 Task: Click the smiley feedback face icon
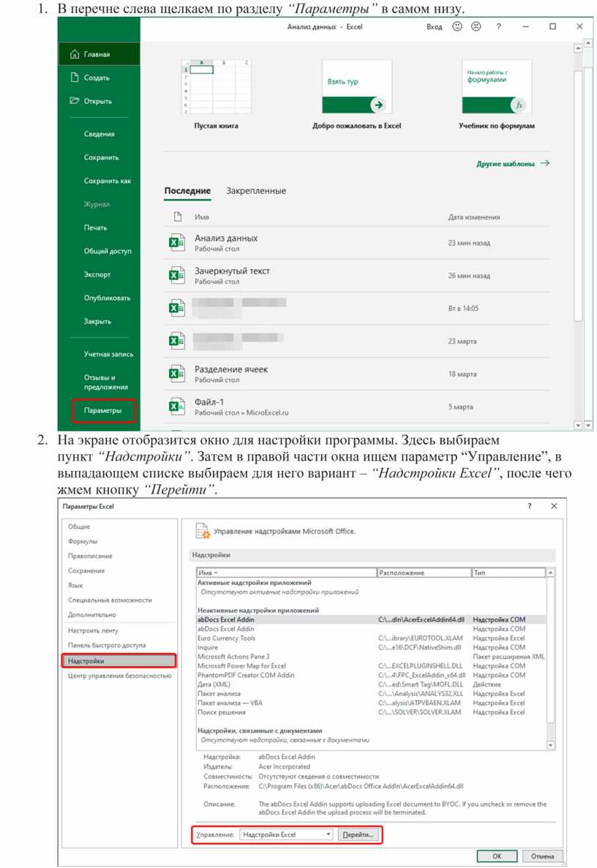(x=457, y=26)
